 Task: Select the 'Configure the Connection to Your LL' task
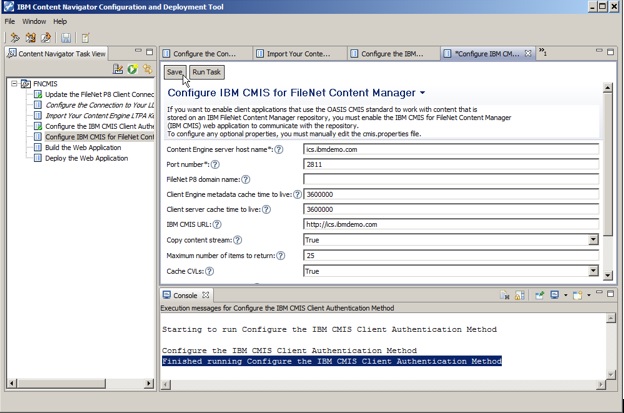coord(99,105)
